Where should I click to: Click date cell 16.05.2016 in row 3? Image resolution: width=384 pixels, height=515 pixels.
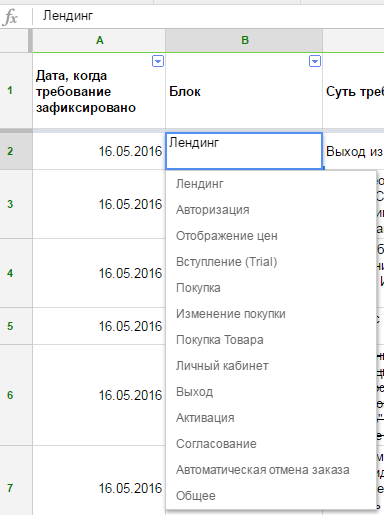99,204
